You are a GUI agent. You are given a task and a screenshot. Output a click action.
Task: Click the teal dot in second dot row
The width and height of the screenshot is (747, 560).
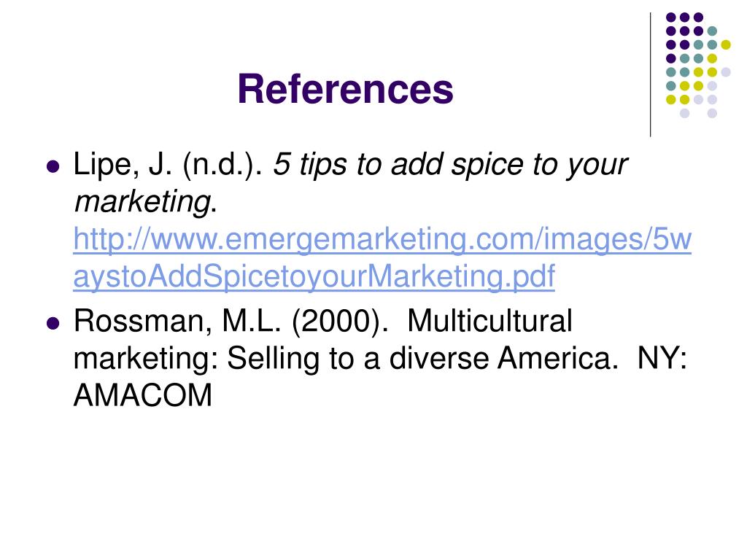712,31
